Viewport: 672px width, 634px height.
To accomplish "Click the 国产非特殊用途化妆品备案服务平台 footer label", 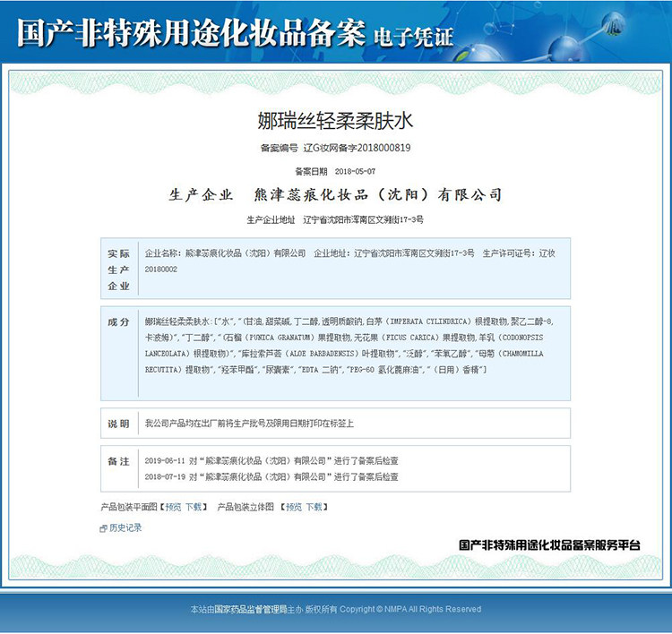I will (x=549, y=544).
